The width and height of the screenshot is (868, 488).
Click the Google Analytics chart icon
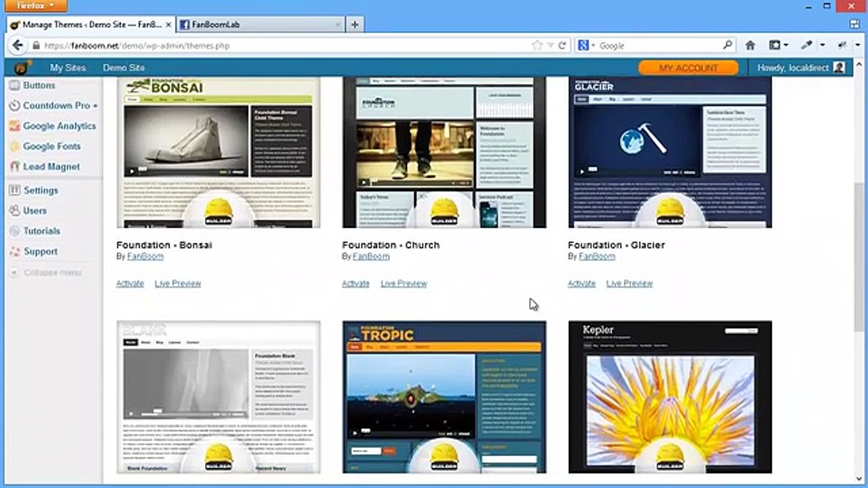14,126
